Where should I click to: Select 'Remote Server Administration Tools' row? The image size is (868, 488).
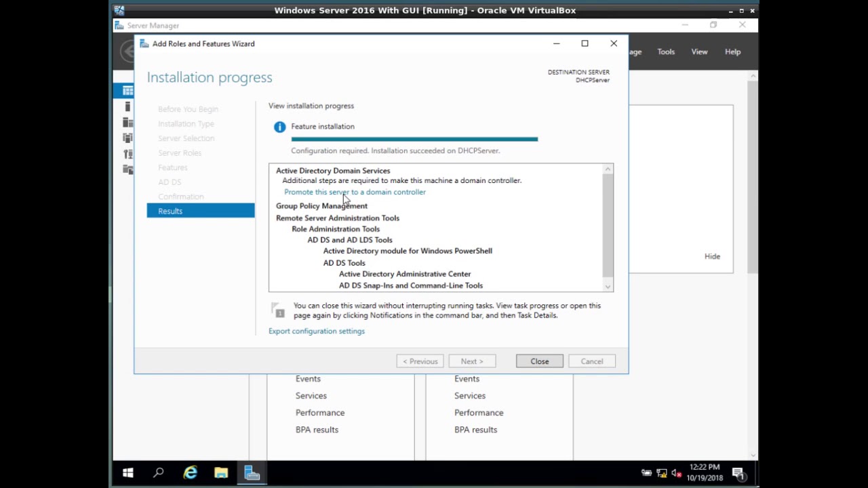click(x=338, y=218)
